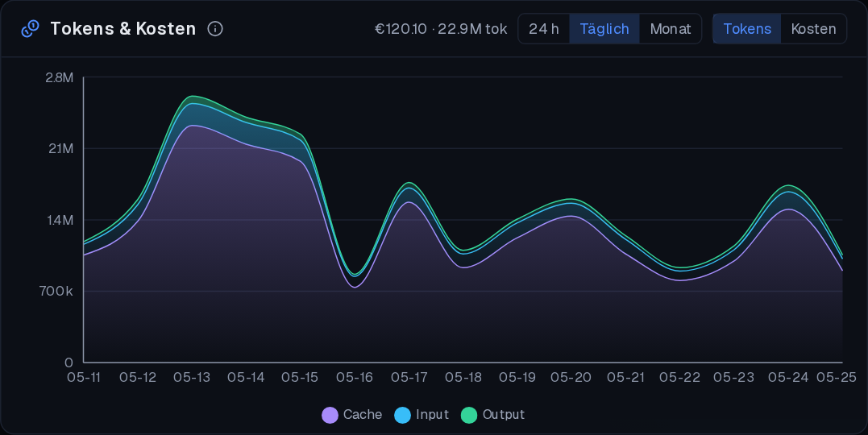Select the Monat time range
Screen dimensions: 868x435
(x=670, y=29)
